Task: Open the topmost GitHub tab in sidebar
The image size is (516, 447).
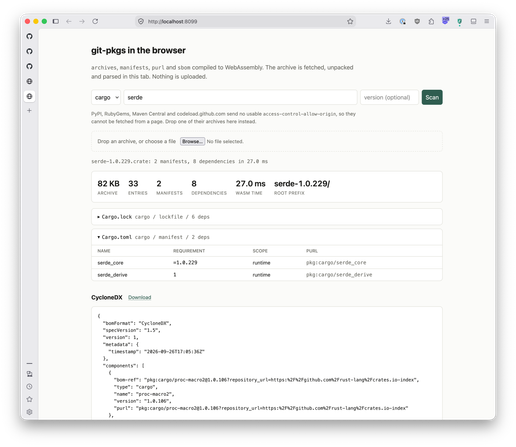Action: pos(30,36)
